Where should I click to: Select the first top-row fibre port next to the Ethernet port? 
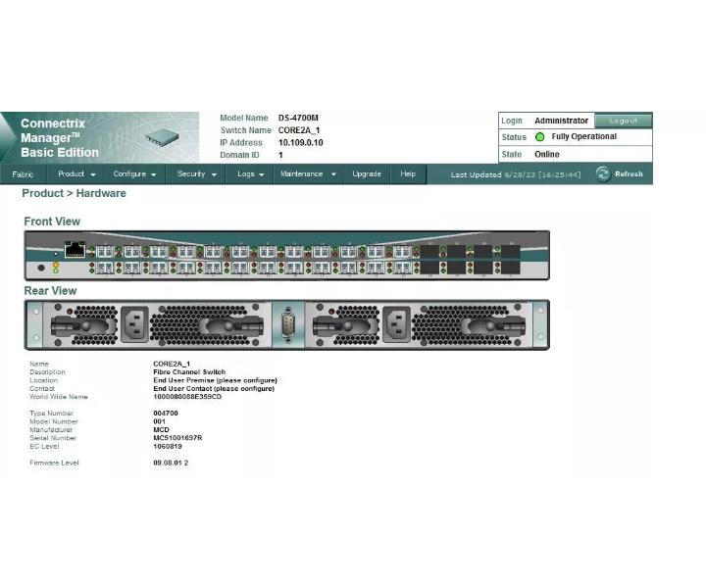point(105,251)
